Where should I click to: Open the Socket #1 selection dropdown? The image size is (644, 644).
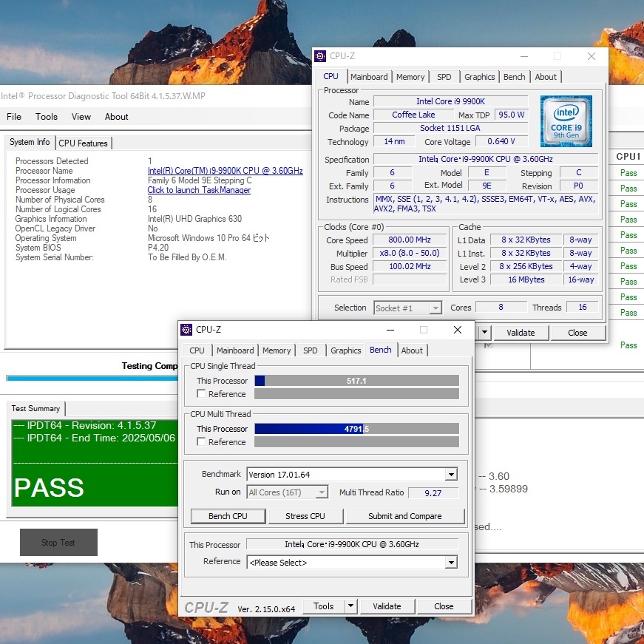click(x=435, y=308)
